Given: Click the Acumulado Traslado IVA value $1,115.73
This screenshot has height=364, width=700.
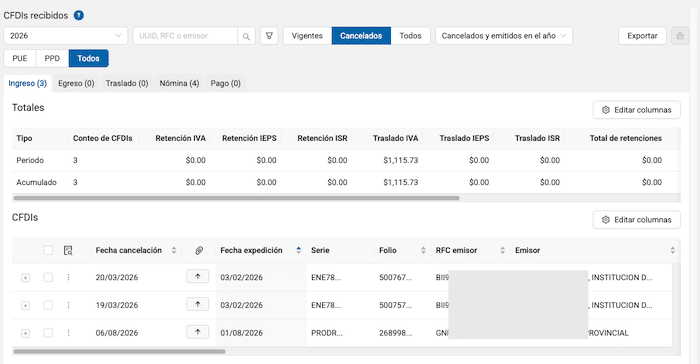Looking at the screenshot, I should coord(400,182).
